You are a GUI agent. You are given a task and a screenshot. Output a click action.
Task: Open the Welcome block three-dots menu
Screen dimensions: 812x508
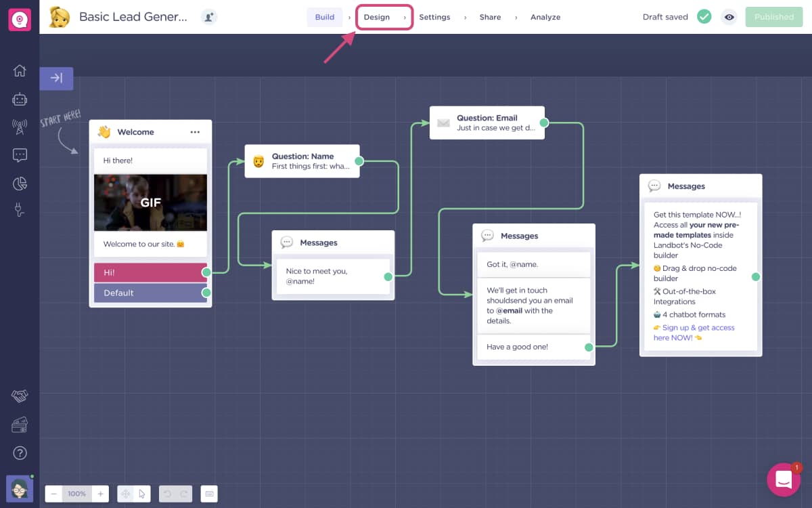point(195,132)
